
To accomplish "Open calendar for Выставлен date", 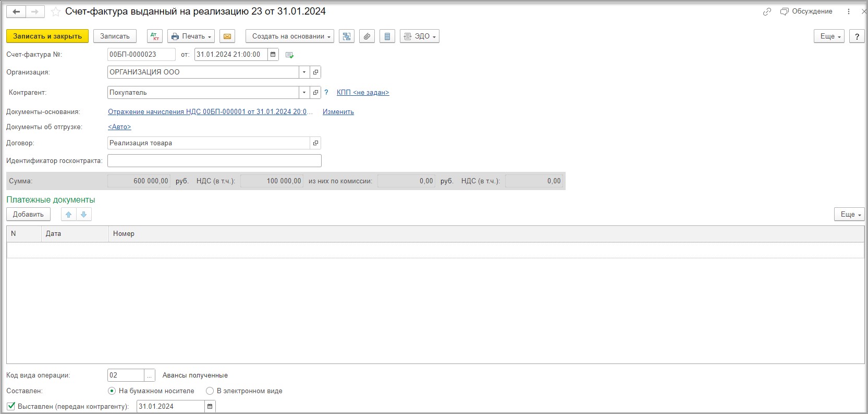I will [210, 406].
